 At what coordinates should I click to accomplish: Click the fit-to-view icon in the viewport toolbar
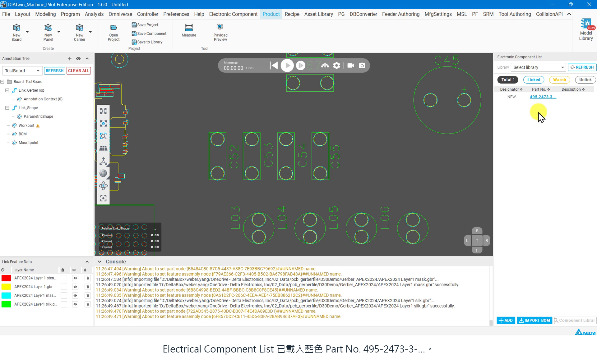pyautogui.click(x=103, y=111)
